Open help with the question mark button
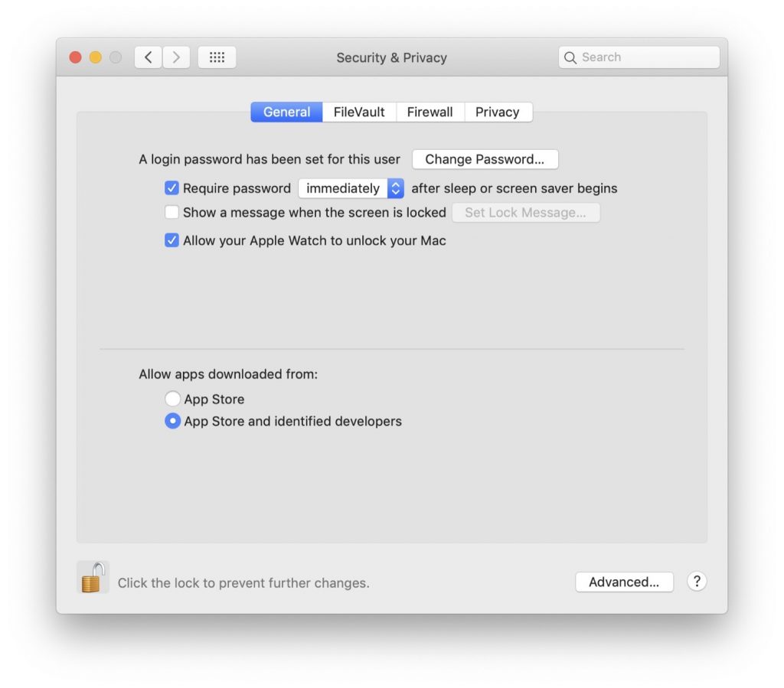Image resolution: width=784 pixels, height=688 pixels. [697, 581]
